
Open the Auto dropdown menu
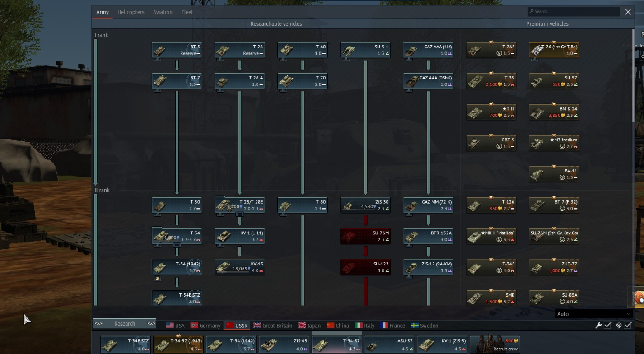click(594, 314)
